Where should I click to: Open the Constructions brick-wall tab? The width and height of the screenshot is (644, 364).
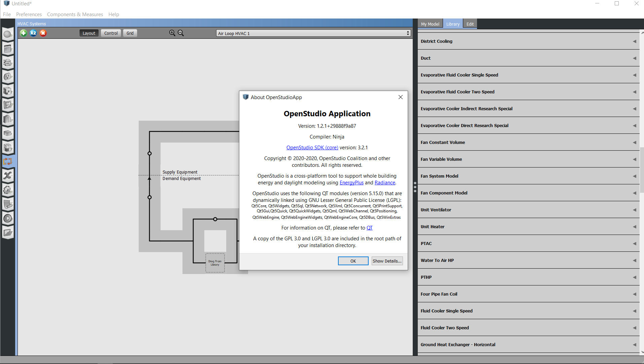(8, 62)
